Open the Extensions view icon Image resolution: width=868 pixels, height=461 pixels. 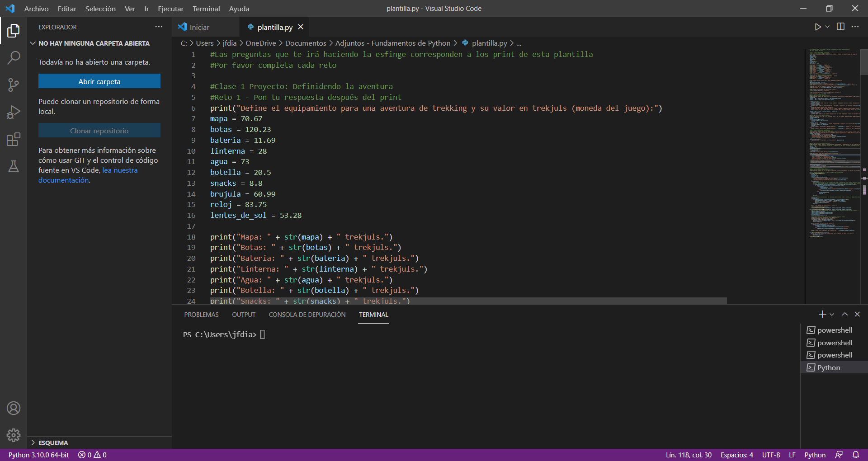pyautogui.click(x=14, y=139)
